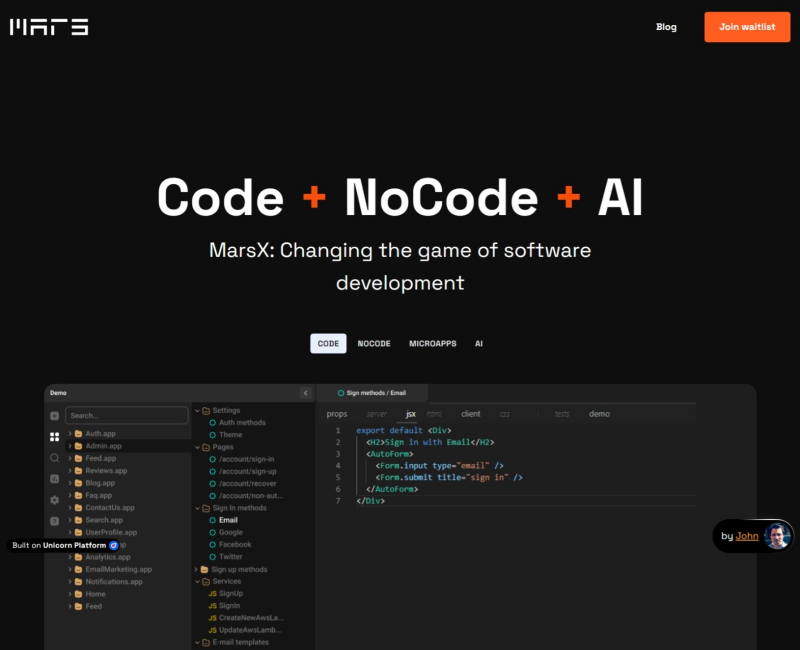The height and width of the screenshot is (650, 800).
Task: Click John's avatar photo
Action: (x=777, y=536)
